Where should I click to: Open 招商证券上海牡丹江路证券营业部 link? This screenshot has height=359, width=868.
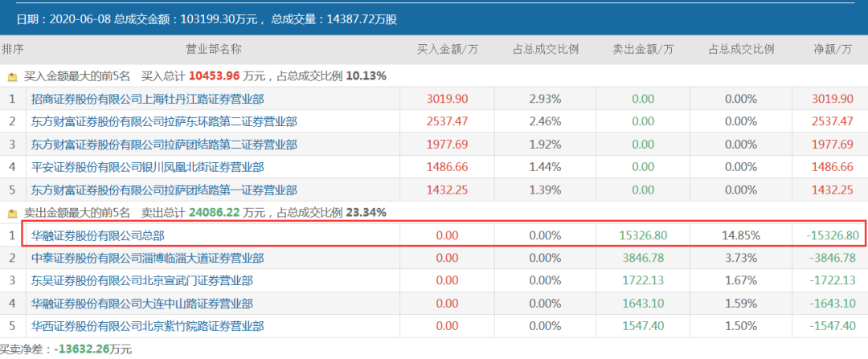(147, 99)
